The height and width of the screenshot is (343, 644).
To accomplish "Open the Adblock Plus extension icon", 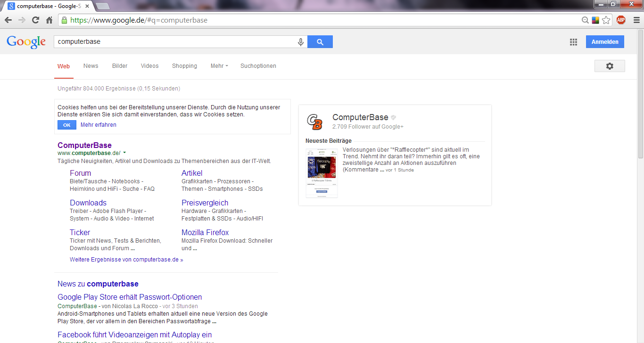I will click(x=621, y=20).
